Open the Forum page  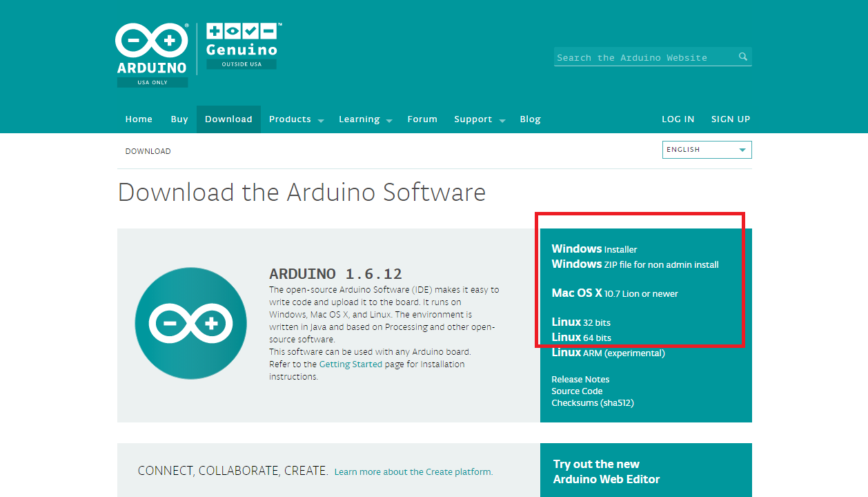pos(422,119)
